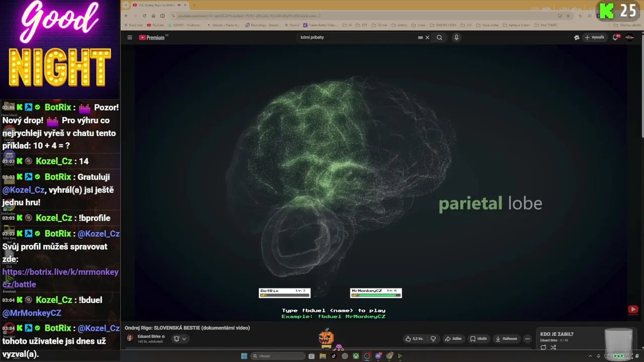Open the 3D tisk bookmarks folder
This screenshot has width=644, height=362.
(380, 25)
